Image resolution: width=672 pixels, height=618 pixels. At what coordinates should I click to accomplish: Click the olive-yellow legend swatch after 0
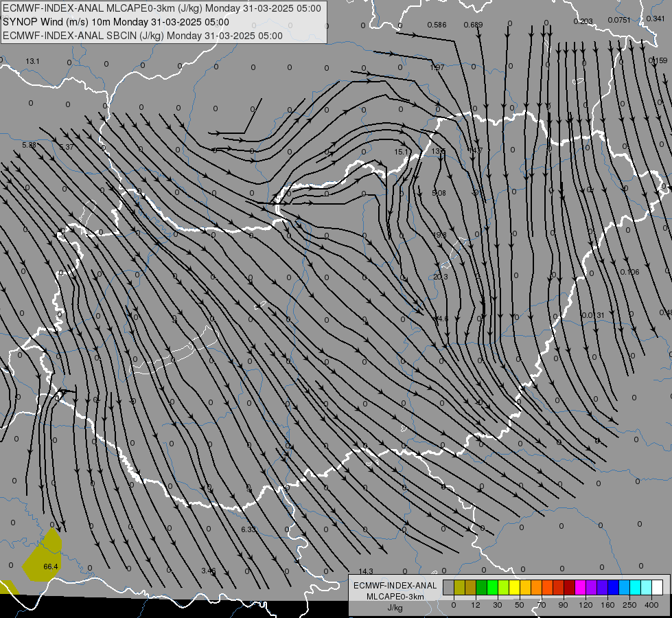(459, 587)
